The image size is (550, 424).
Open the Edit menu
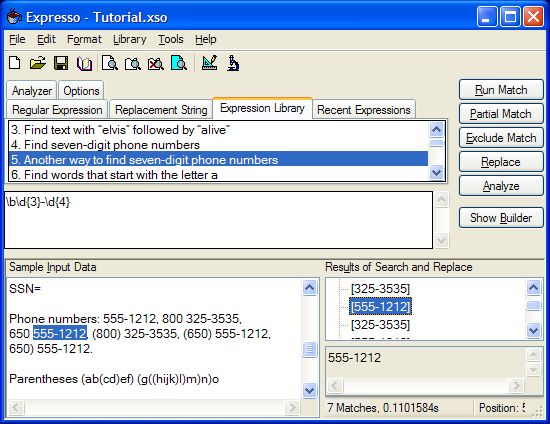point(46,39)
